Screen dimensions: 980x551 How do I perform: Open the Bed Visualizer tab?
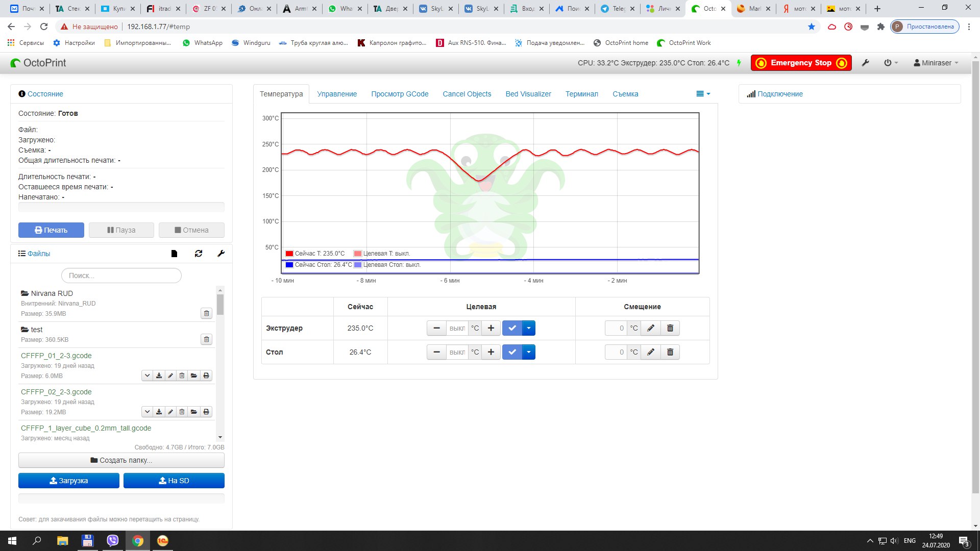point(528,94)
